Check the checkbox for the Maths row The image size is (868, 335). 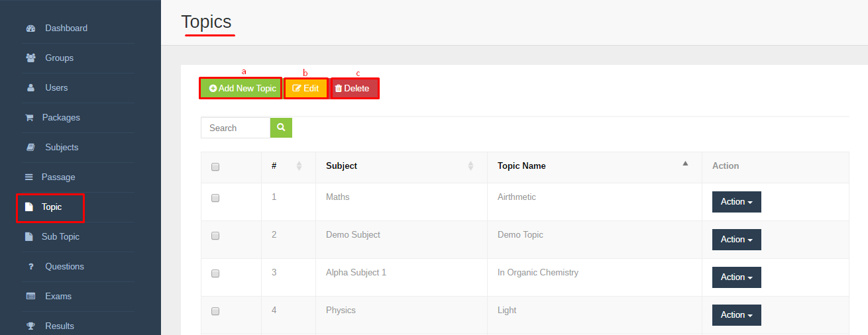[215, 198]
